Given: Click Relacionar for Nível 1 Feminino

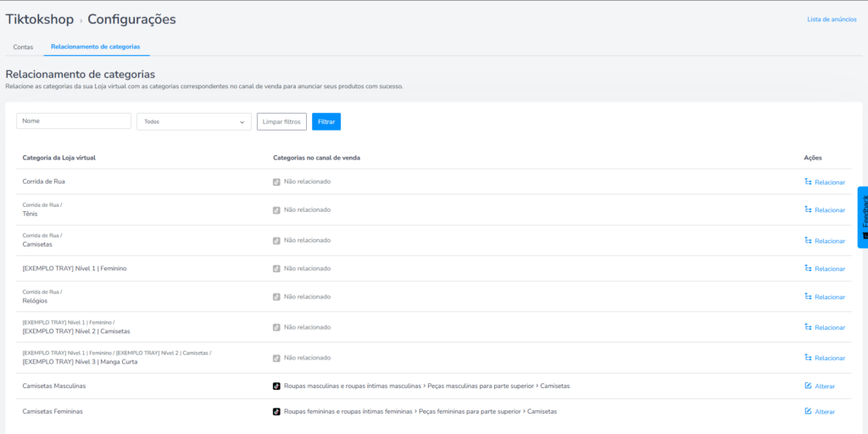Looking at the screenshot, I should (824, 269).
